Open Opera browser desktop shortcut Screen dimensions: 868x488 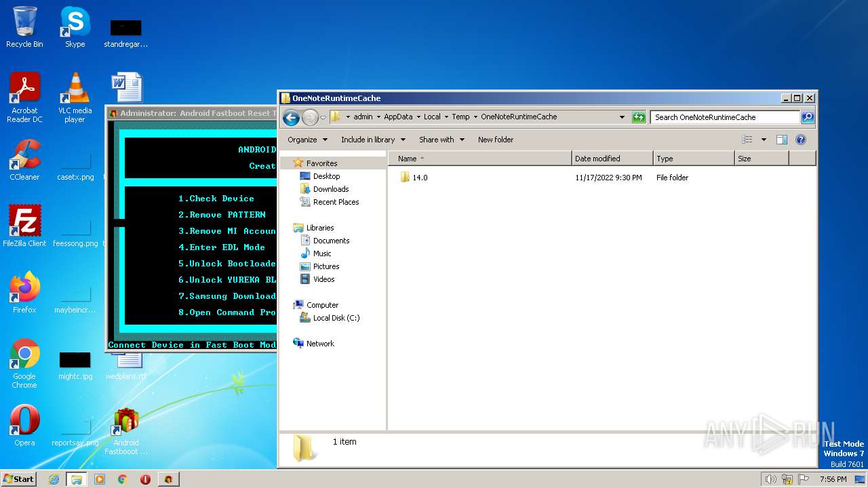(24, 426)
